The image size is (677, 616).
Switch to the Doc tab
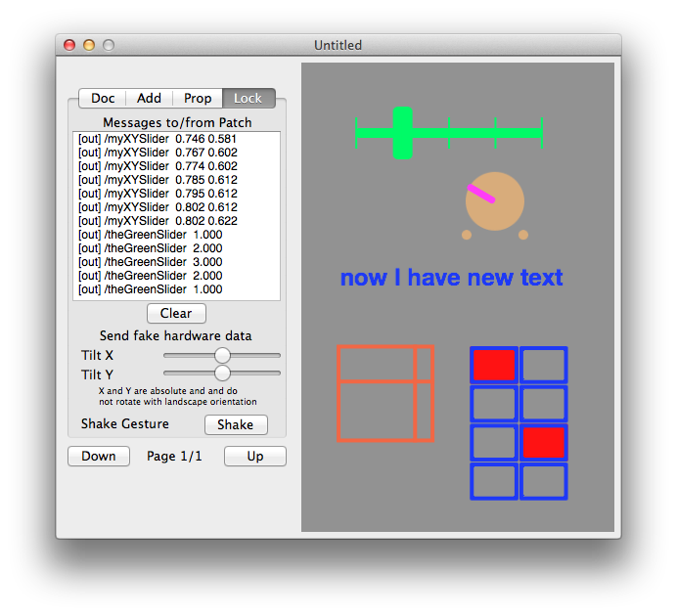click(x=103, y=98)
